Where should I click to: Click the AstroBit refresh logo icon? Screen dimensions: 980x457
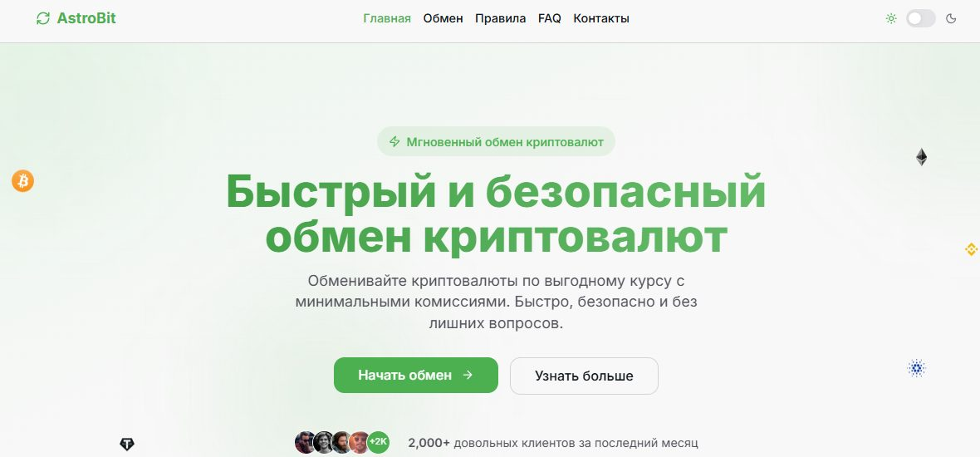pyautogui.click(x=43, y=19)
